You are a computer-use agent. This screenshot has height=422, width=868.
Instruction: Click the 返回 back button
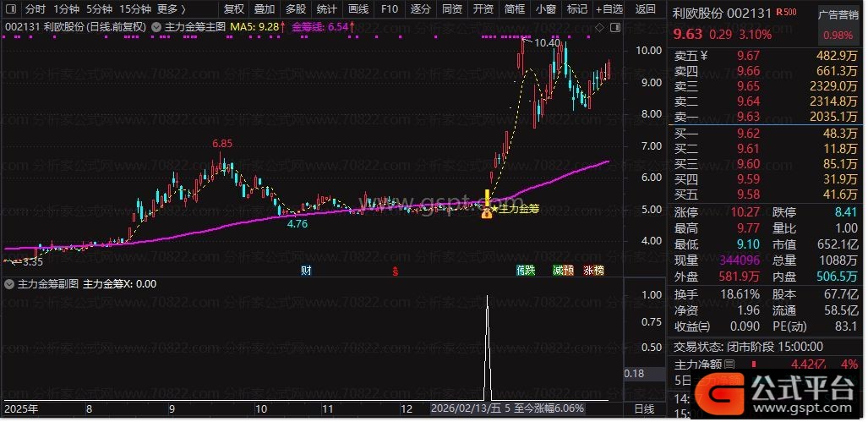pyautogui.click(x=645, y=9)
